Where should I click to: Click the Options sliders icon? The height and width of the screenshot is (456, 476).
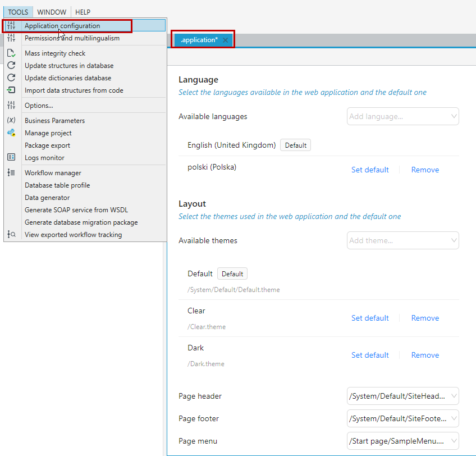(x=11, y=105)
